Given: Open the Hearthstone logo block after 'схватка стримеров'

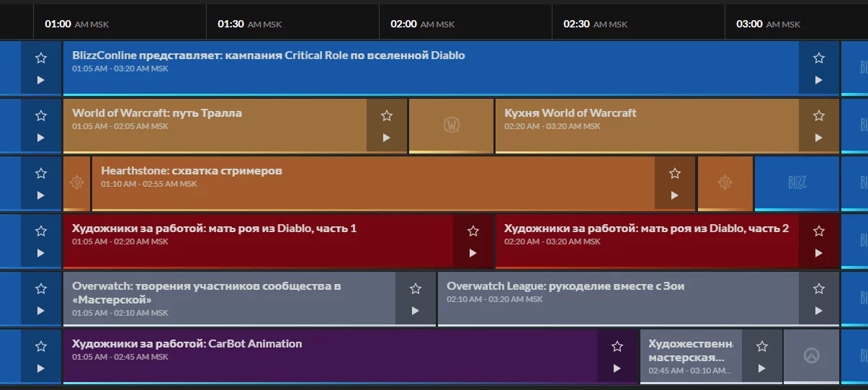Looking at the screenshot, I should (725, 183).
